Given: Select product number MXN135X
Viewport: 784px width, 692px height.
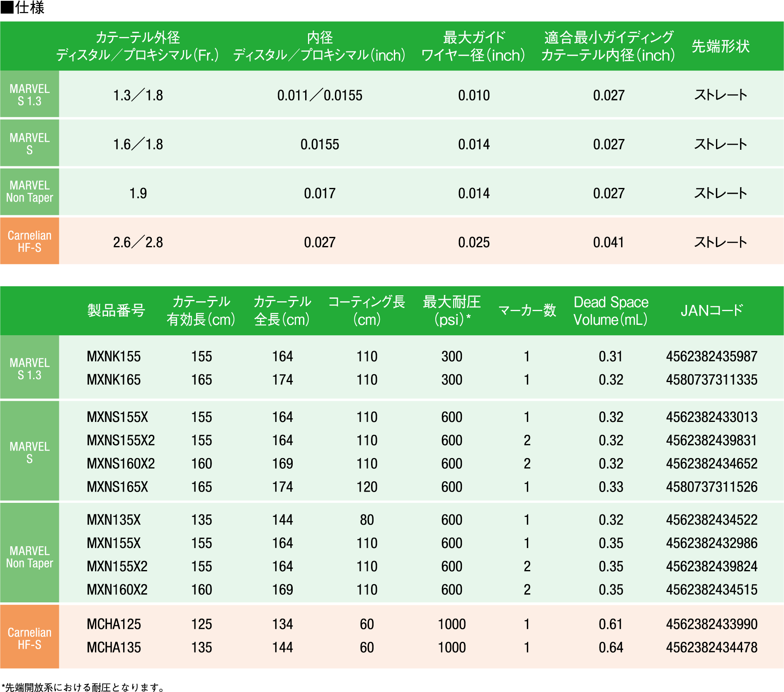Looking at the screenshot, I should pos(114,520).
